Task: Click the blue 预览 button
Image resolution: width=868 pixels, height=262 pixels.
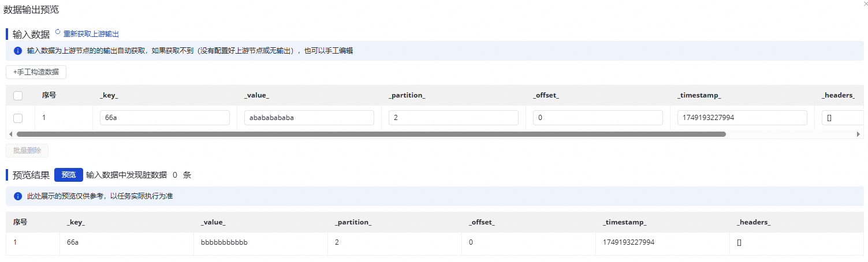Action: (69, 175)
